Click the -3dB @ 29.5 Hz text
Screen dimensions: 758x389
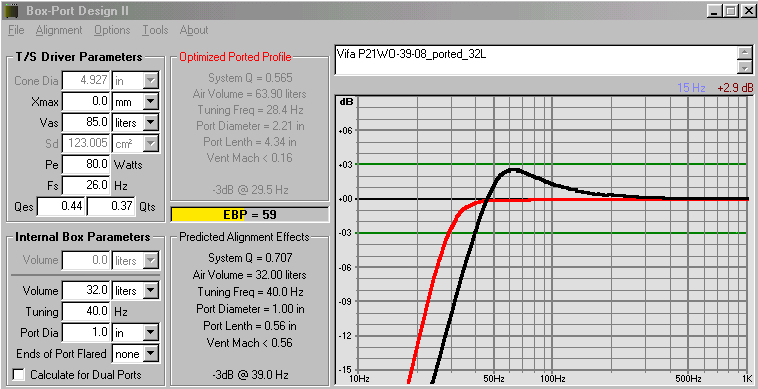coord(249,190)
